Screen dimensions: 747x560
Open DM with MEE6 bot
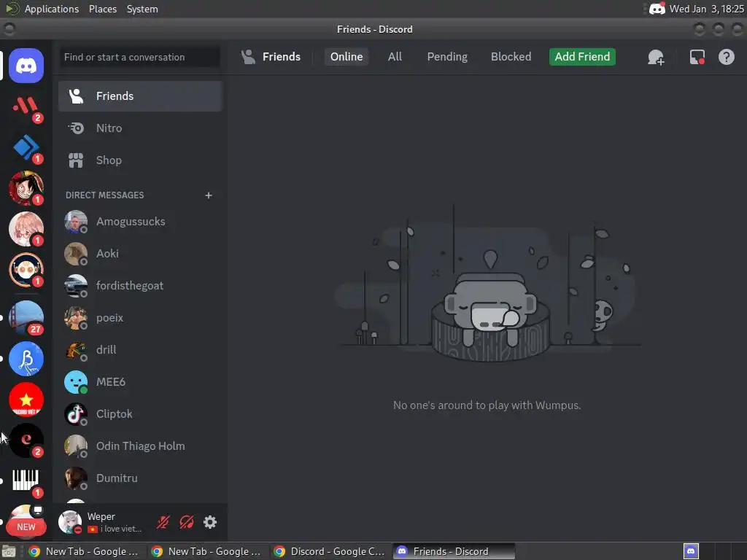pyautogui.click(x=140, y=382)
